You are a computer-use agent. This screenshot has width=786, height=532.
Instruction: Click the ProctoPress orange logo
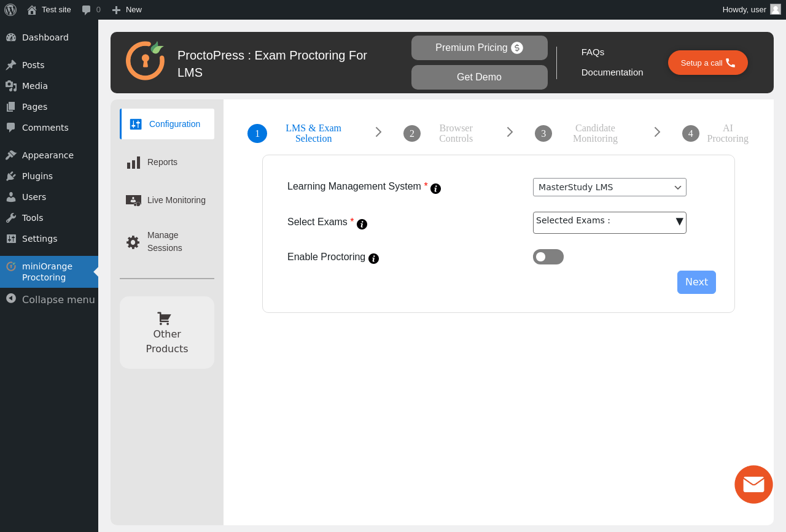pyautogui.click(x=146, y=60)
